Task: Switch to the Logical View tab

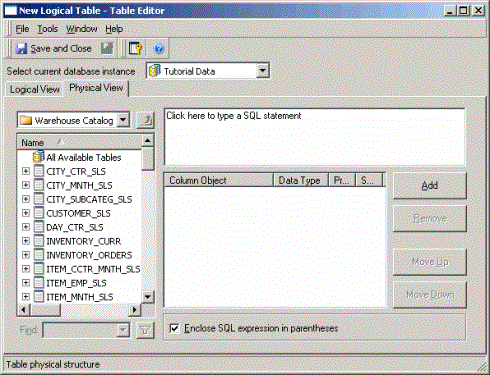Action: click(x=35, y=89)
